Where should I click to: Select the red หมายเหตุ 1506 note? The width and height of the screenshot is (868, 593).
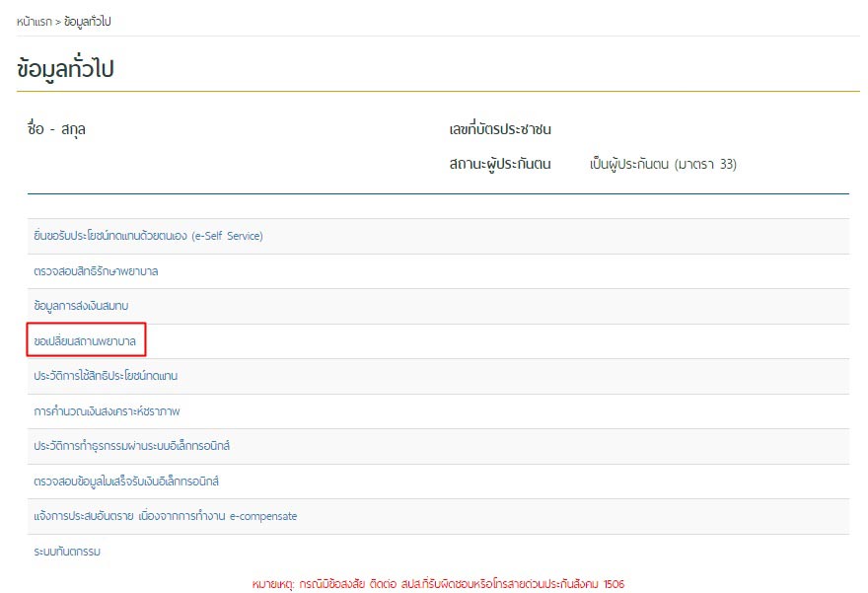click(438, 584)
